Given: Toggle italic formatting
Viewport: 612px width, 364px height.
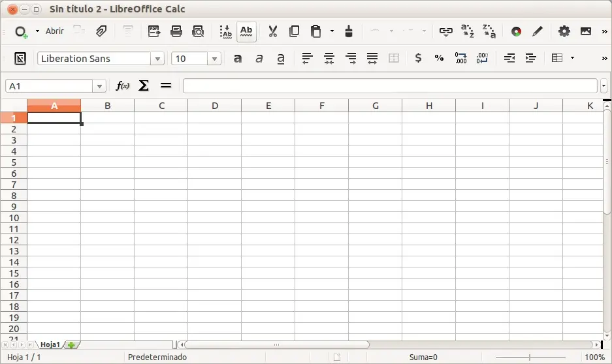Looking at the screenshot, I should point(259,59).
